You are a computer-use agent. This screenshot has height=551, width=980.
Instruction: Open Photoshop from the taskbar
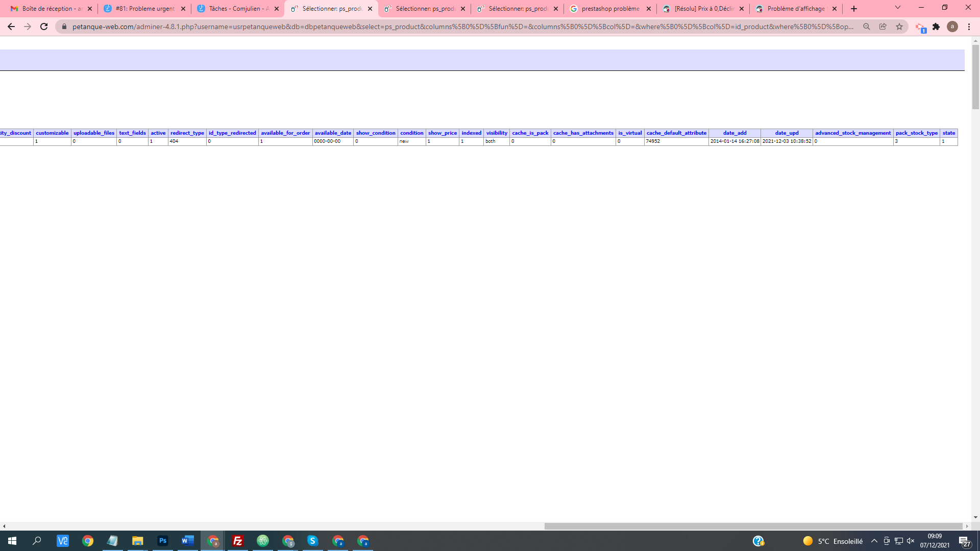[163, 541]
